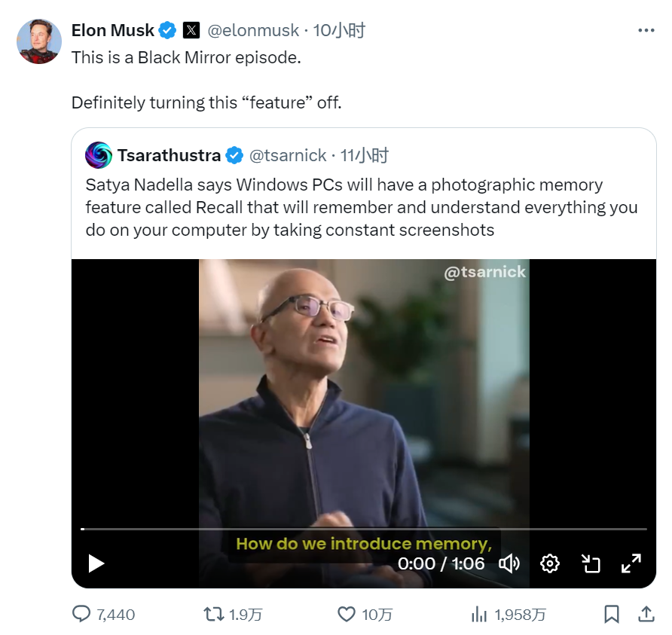The width and height of the screenshot is (672, 635).
Task: Reply to the post using the speech bubble
Action: pyautogui.click(x=81, y=615)
